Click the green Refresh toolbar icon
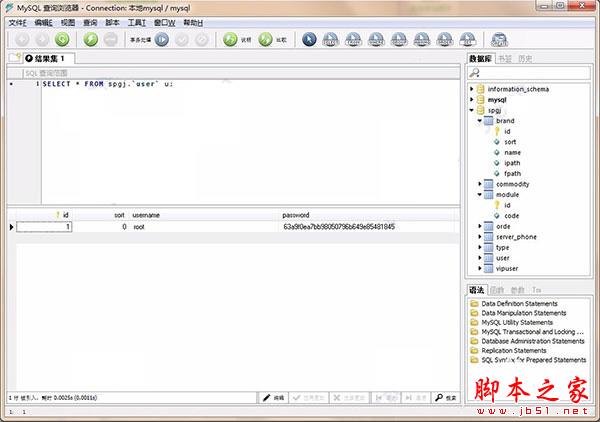Viewport: 600px width, 422px height. (x=62, y=39)
